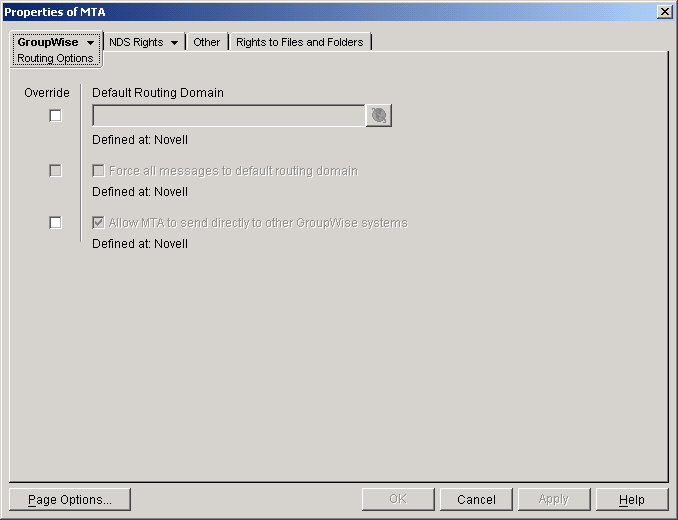This screenshot has width=678, height=520.
Task: Close the Properties of MTA window
Action: 664,12
